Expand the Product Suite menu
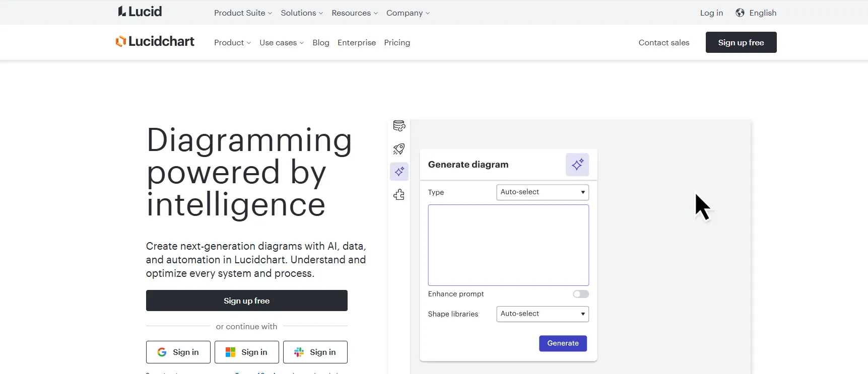The image size is (868, 374). pyautogui.click(x=243, y=13)
